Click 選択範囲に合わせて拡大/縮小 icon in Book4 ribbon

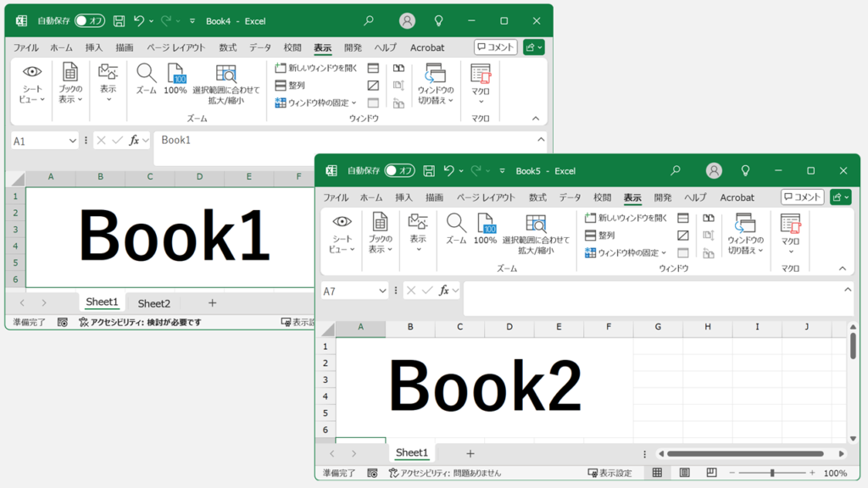(225, 75)
